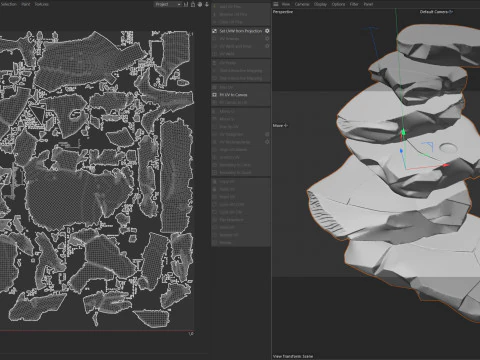Open the viewport Cameras menu

(x=302, y=4)
